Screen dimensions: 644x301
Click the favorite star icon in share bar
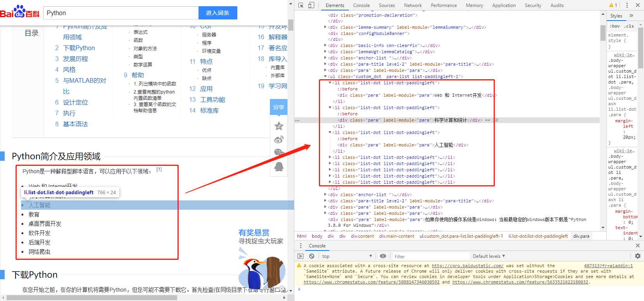[x=278, y=126]
